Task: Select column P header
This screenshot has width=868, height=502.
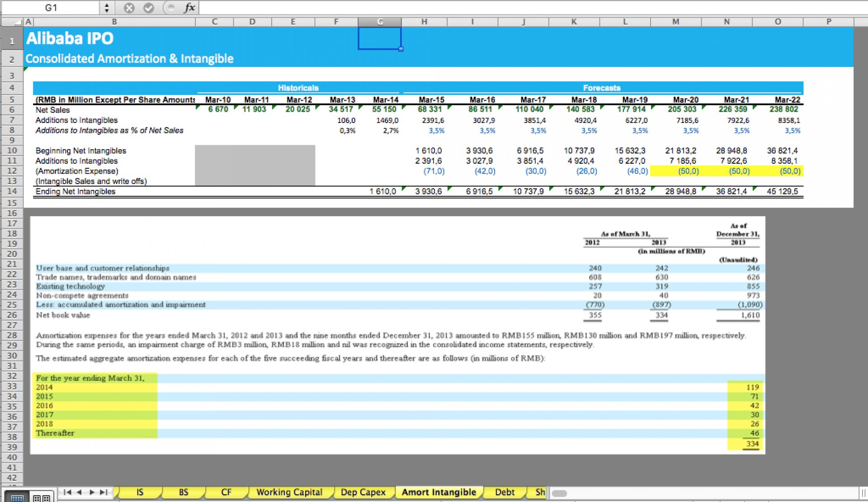Action: point(828,22)
